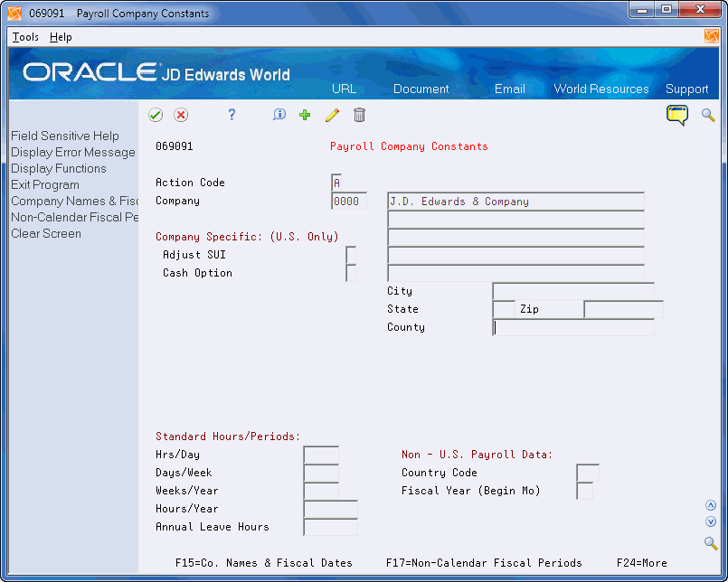This screenshot has width=728, height=582.
Task: Click F24=More function key text
Action: click(x=642, y=563)
